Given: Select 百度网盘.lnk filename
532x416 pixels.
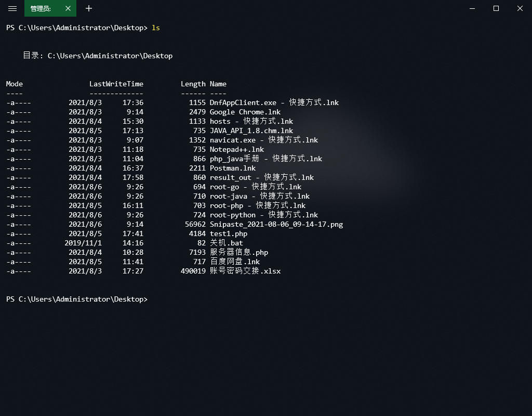Looking at the screenshot, I should 235,262.
